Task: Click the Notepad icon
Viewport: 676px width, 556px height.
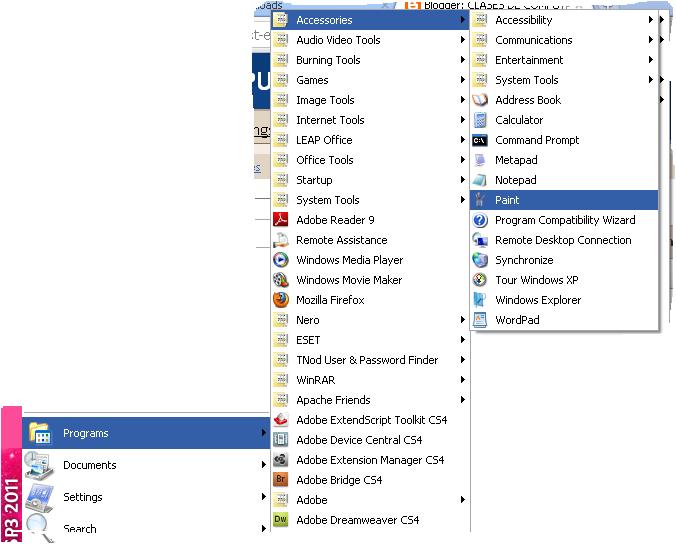Action: (479, 180)
